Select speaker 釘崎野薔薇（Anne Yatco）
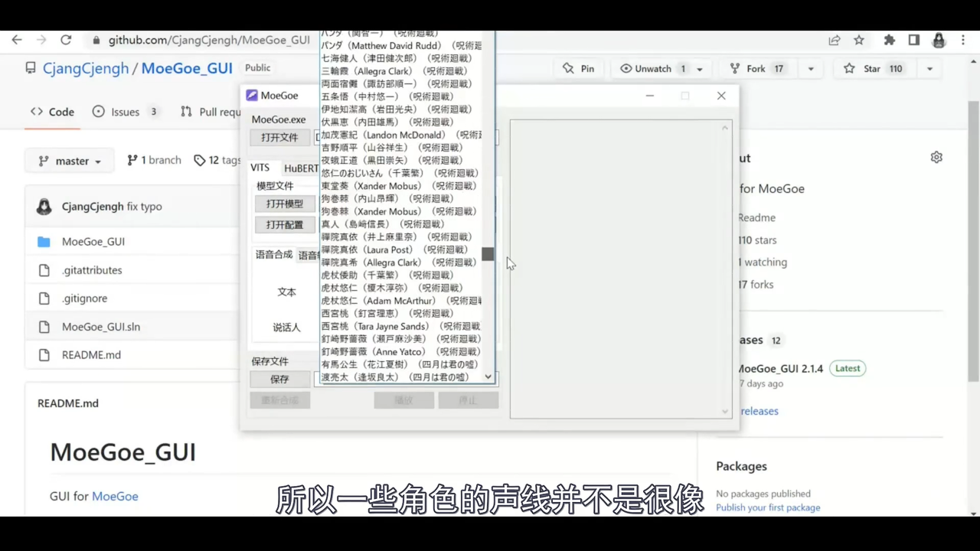Viewport: 980px width, 551px height. (x=400, y=351)
